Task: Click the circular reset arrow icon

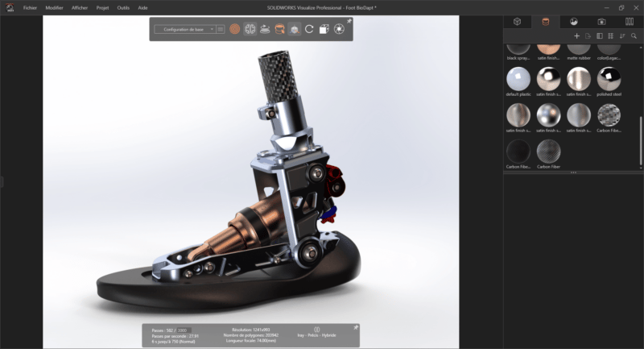Action: point(309,29)
